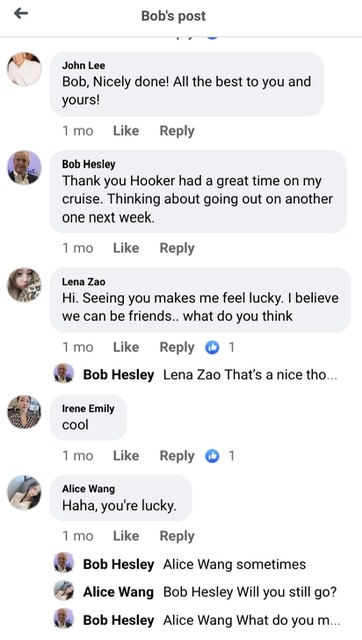The width and height of the screenshot is (362, 640).
Task: Expand Bob Hesley's 'What do you m...' reply
Action: (197, 620)
